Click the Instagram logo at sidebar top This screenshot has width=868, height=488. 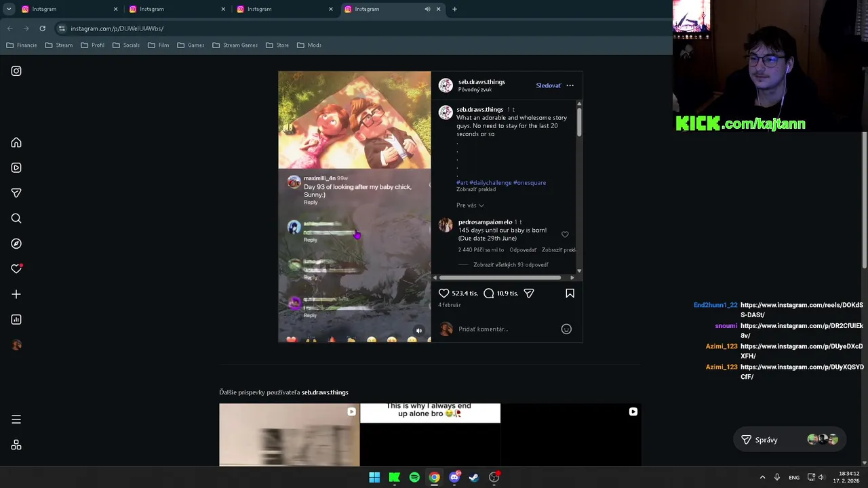(16, 71)
